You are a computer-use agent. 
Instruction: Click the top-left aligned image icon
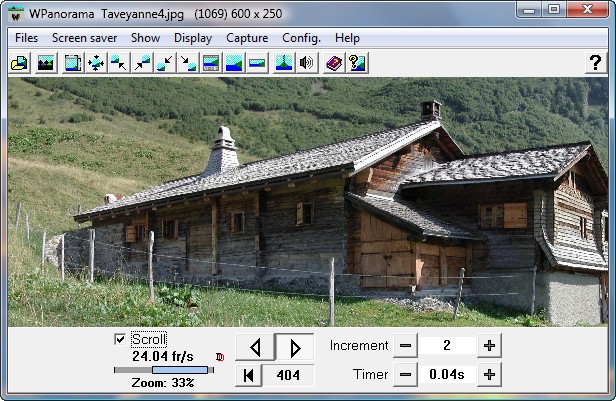coord(119,63)
